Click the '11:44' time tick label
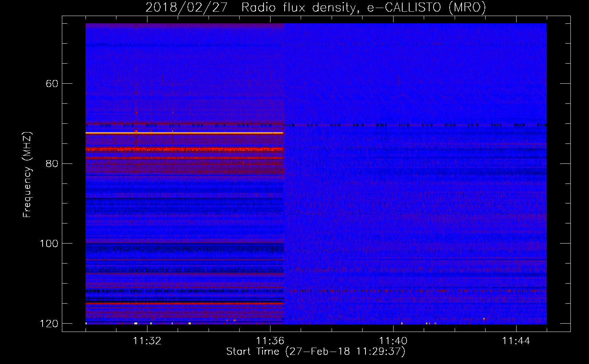Image resolution: width=589 pixels, height=364 pixels. [x=516, y=341]
